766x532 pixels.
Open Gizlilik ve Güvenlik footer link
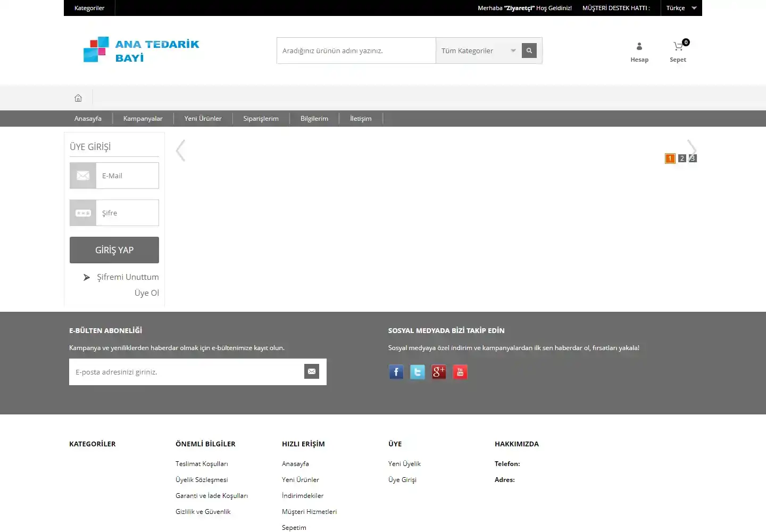point(203,512)
